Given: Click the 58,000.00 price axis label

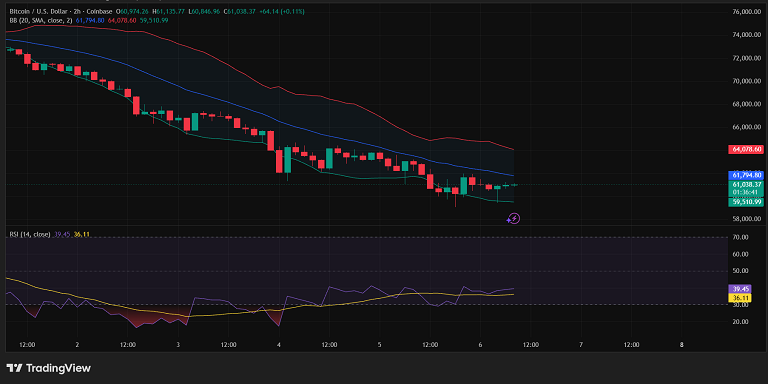Looking at the screenshot, I should tap(746, 219).
